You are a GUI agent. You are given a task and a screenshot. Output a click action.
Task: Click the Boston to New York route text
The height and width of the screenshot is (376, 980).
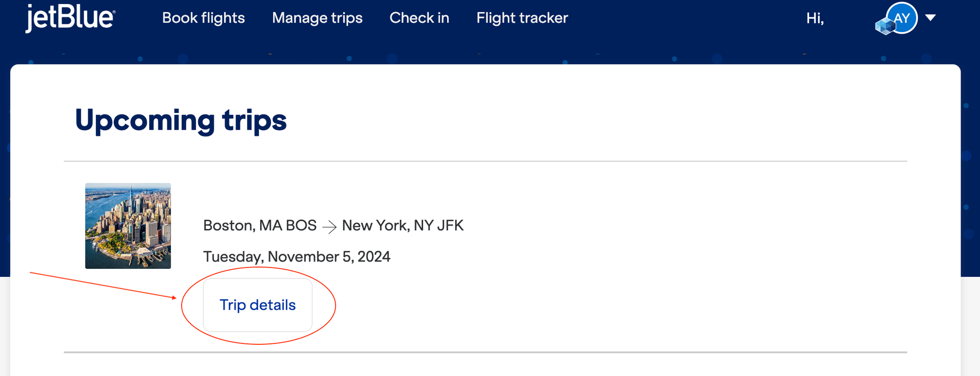tap(333, 225)
